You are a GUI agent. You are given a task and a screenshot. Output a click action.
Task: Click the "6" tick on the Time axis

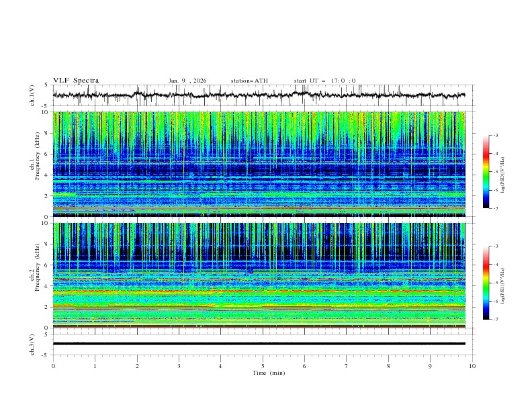304,366
